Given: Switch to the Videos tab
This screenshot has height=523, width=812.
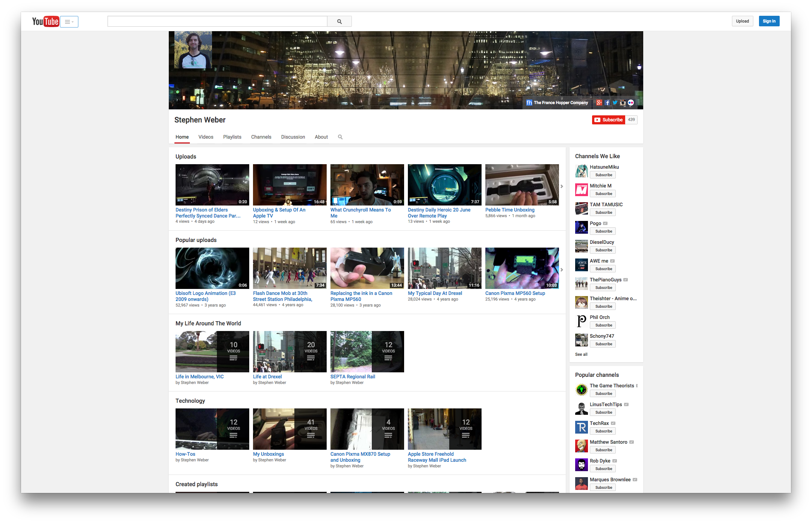Looking at the screenshot, I should pos(206,137).
